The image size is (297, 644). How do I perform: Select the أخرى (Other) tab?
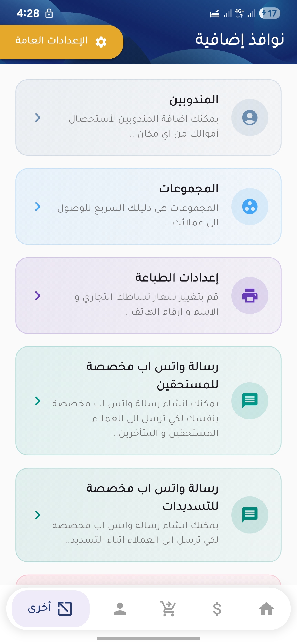[51, 608]
